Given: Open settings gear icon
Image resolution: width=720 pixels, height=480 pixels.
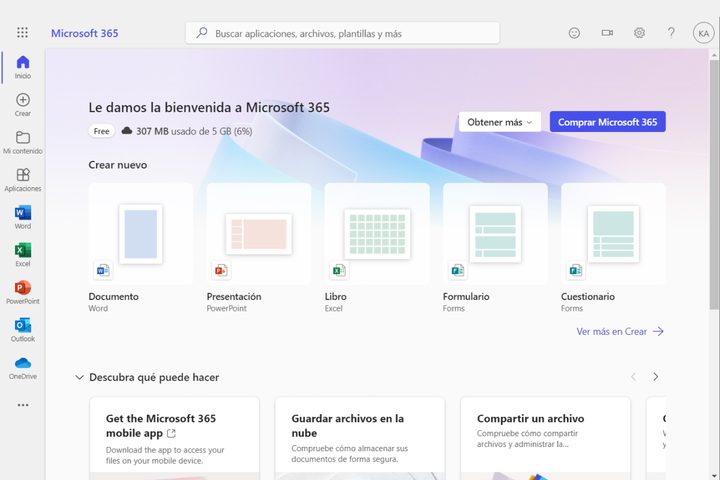Looking at the screenshot, I should pyautogui.click(x=639, y=33).
